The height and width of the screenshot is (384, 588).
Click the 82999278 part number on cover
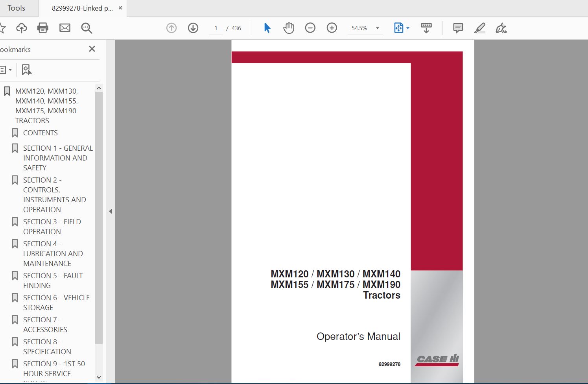[x=389, y=364]
